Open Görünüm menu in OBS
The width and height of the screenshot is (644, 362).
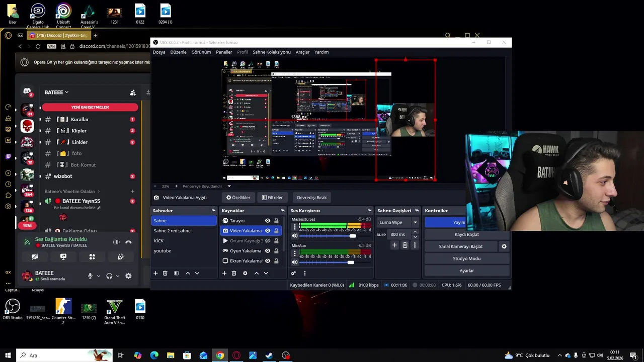(201, 52)
